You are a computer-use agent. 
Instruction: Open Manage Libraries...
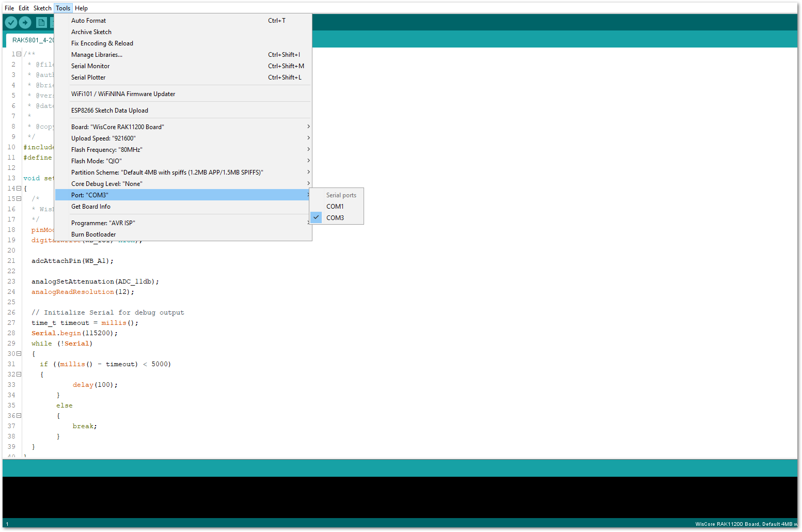click(x=183, y=55)
